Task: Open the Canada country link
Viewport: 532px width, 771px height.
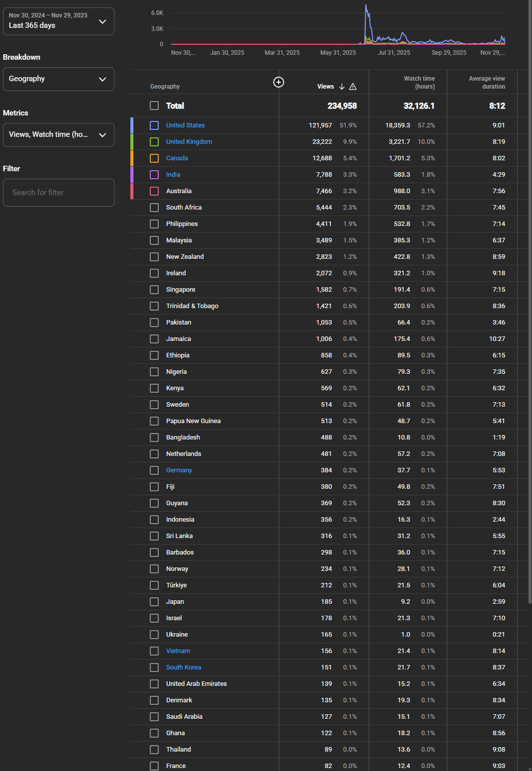Action: pos(177,158)
